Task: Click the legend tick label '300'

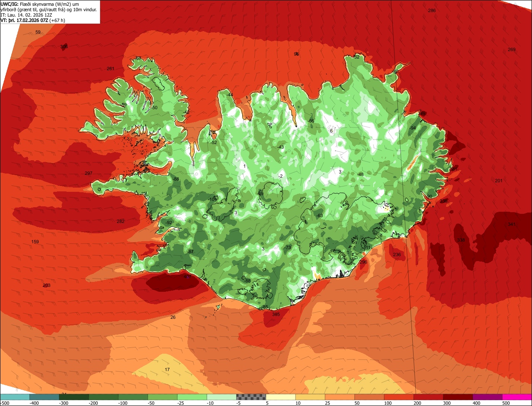Action: (x=446, y=403)
